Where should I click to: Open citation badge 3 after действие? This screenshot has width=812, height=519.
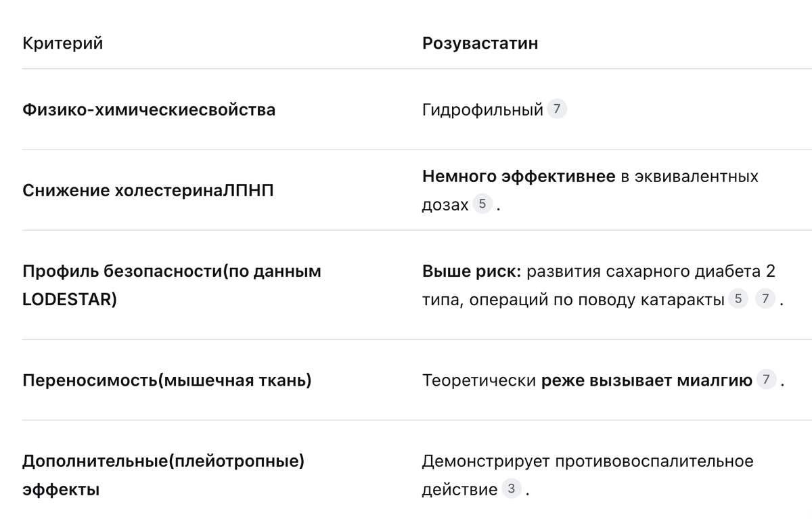tap(511, 489)
